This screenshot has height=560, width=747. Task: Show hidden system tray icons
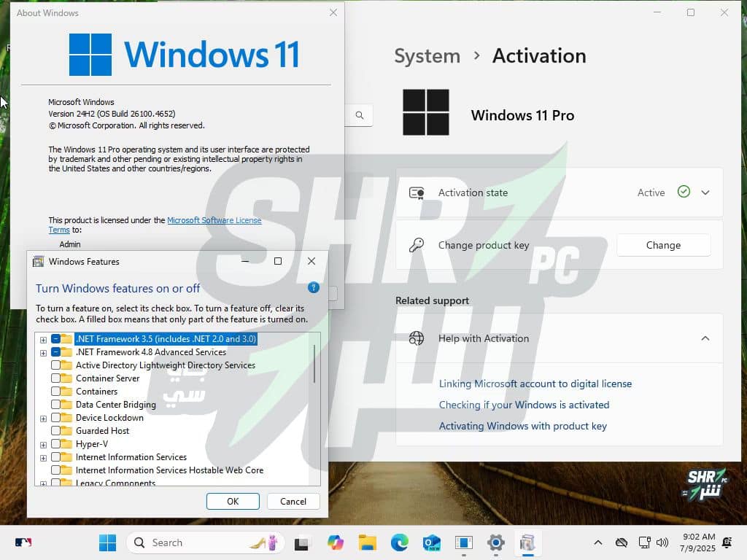pos(598,542)
